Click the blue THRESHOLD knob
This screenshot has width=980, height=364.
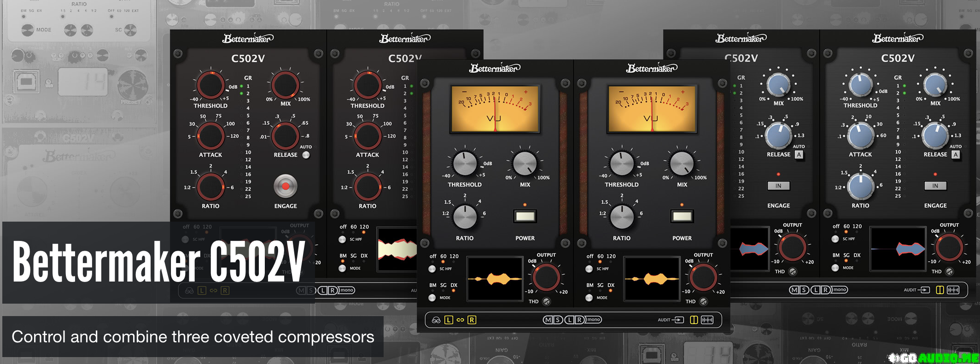[860, 85]
